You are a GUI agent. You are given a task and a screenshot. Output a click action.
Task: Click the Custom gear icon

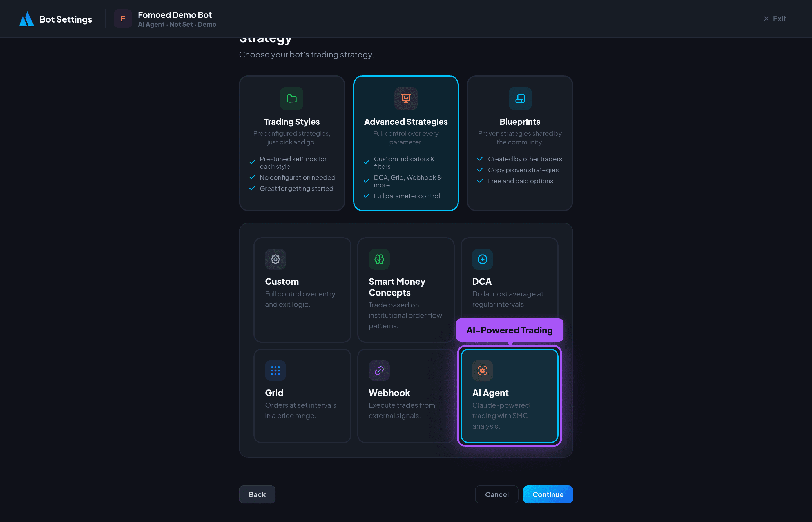(x=275, y=259)
